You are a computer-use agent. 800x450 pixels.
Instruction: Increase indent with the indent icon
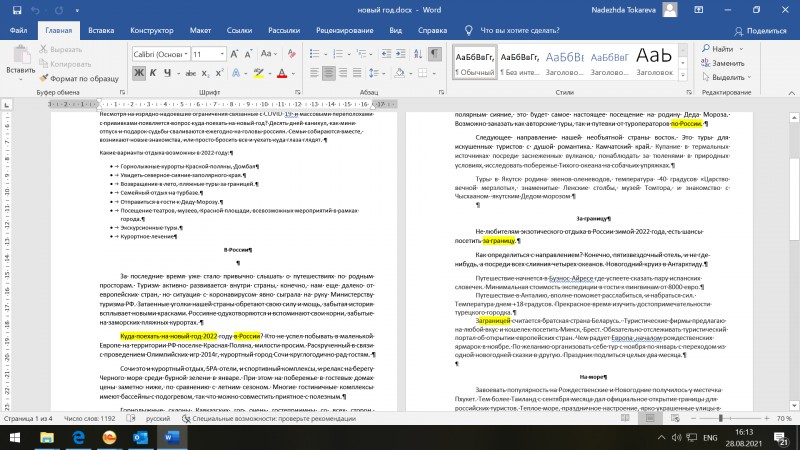(x=401, y=54)
